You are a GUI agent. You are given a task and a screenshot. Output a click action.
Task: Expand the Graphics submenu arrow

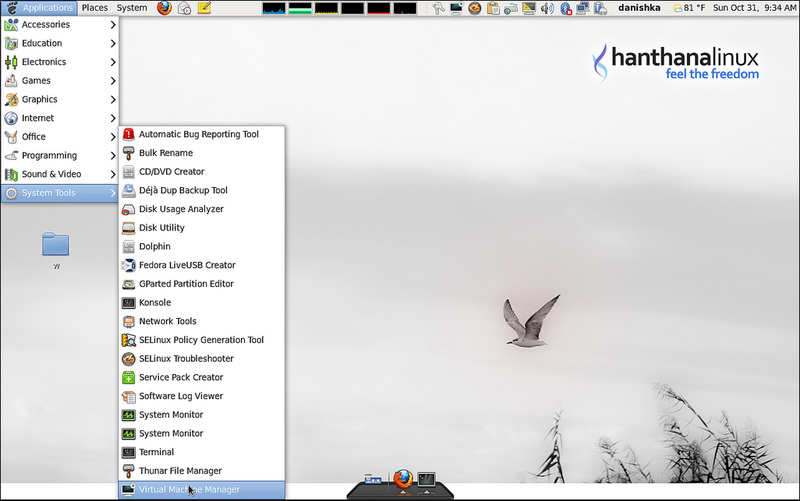click(x=113, y=99)
